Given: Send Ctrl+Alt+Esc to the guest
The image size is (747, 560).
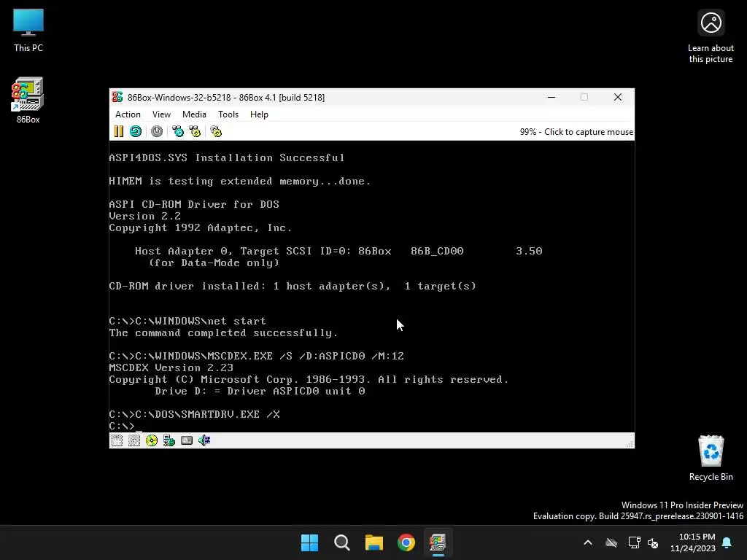Looking at the screenshot, I should pyautogui.click(x=195, y=131).
